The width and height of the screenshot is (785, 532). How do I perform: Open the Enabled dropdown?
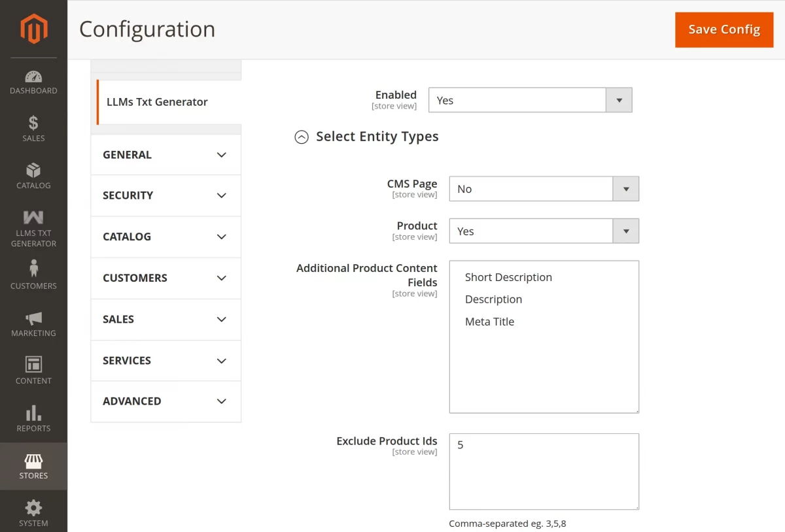[x=530, y=101]
